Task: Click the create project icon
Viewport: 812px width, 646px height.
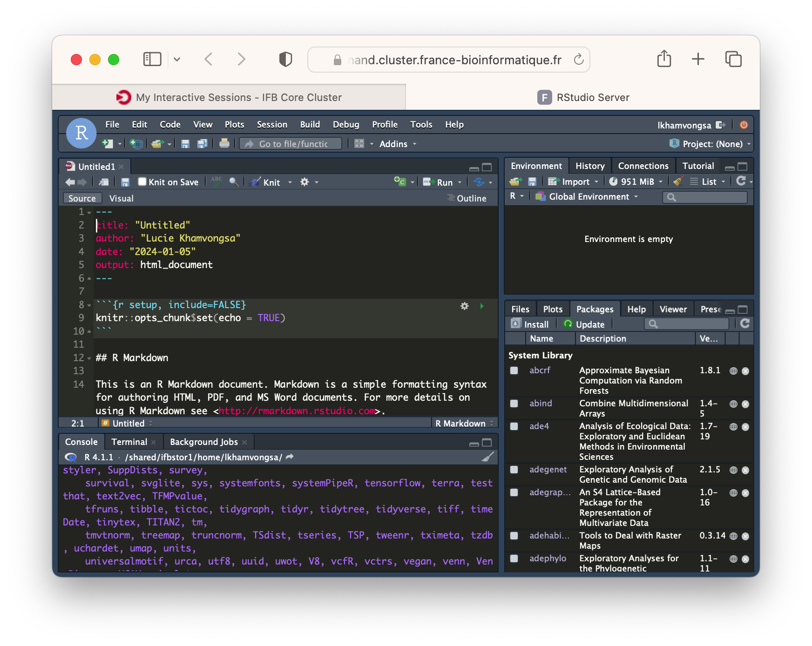Action: click(x=136, y=144)
